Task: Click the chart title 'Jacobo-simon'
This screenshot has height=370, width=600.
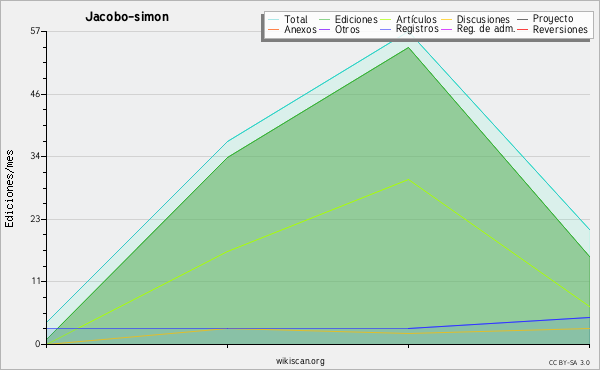Action: [127, 17]
